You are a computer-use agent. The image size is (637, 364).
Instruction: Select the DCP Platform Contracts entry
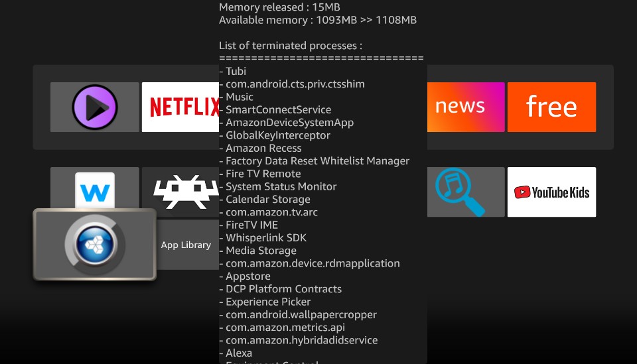click(280, 289)
